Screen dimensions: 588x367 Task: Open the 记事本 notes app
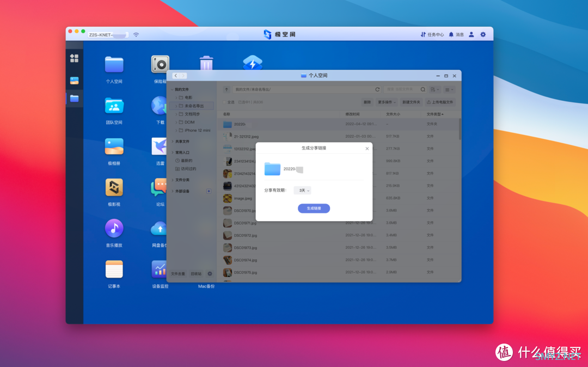(114, 269)
